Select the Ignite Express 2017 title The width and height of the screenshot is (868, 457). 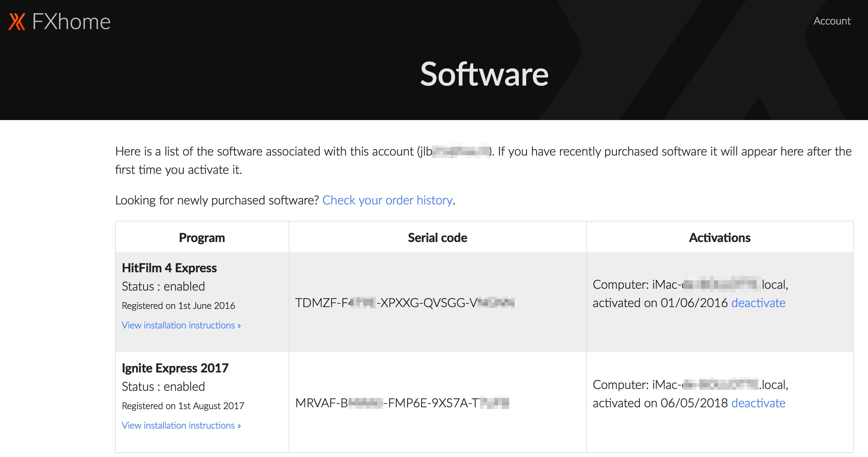point(175,368)
